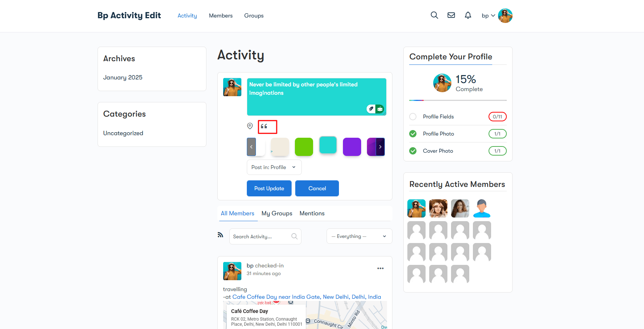
Task: Click the location pin check-in icon
Action: [x=250, y=126]
